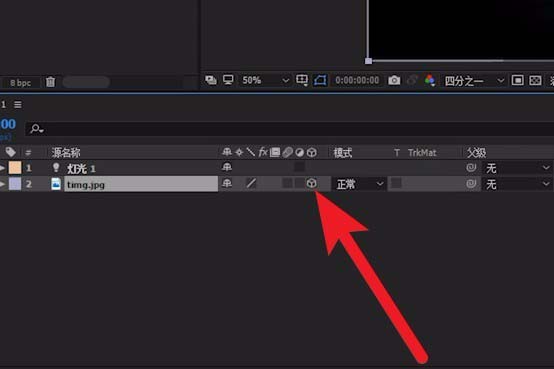This screenshot has height=369, width=554.
Task: Toggle adjustment layer switch for 灯光 1
Action: tap(299, 167)
